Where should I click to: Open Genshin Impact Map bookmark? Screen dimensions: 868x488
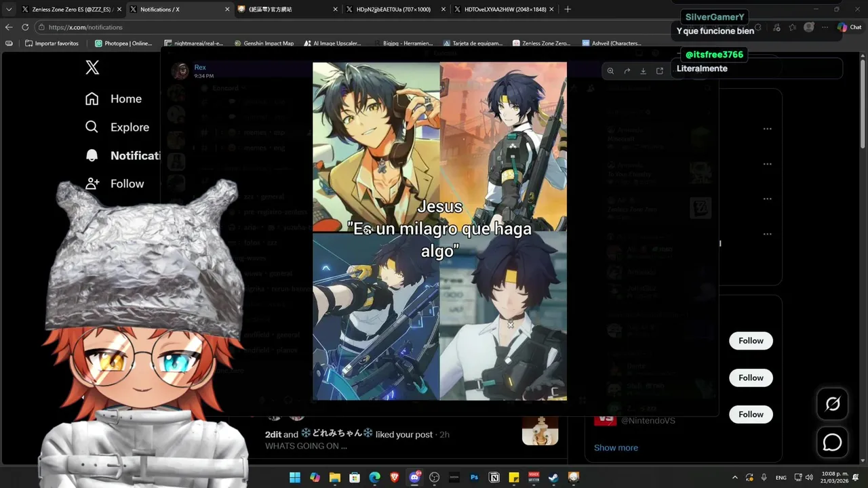pos(264,43)
